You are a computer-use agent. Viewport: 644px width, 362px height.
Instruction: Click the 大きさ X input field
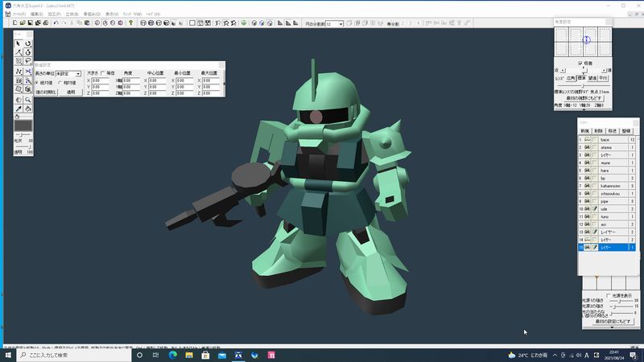(x=100, y=80)
